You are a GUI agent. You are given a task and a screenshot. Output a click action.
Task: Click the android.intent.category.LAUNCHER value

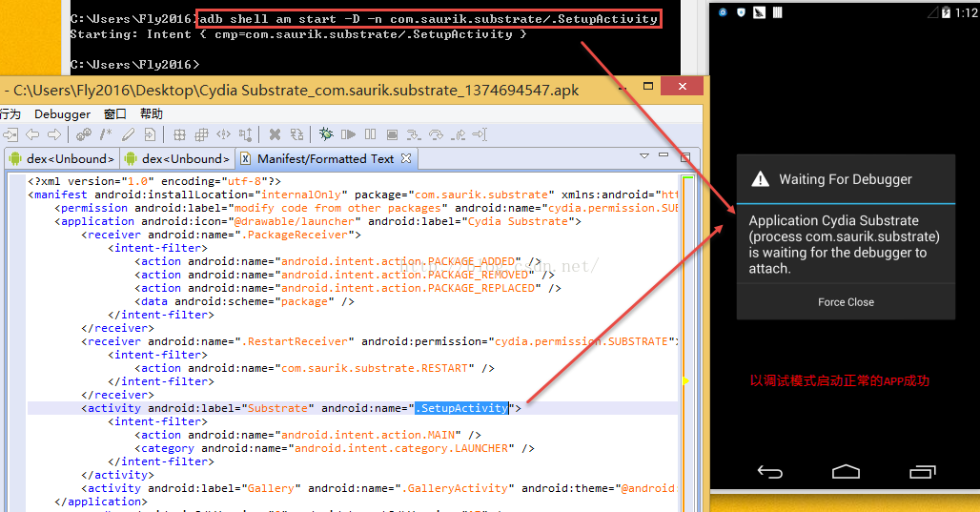point(400,448)
